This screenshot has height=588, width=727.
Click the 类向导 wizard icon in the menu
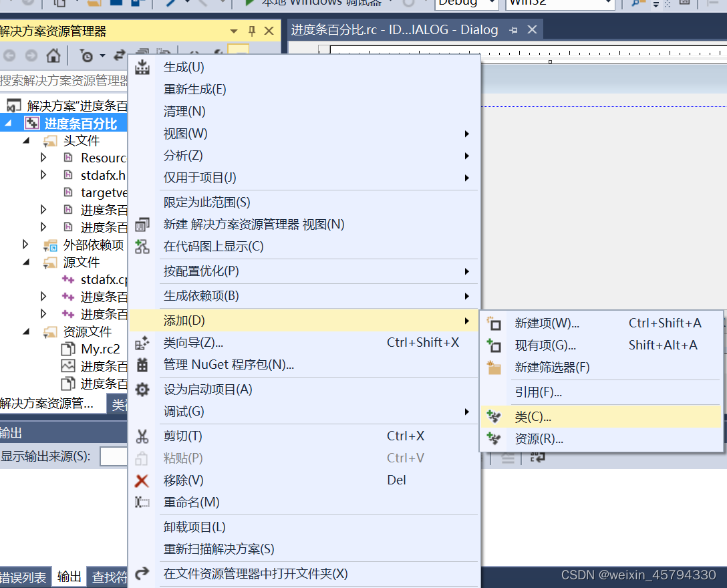pos(142,343)
